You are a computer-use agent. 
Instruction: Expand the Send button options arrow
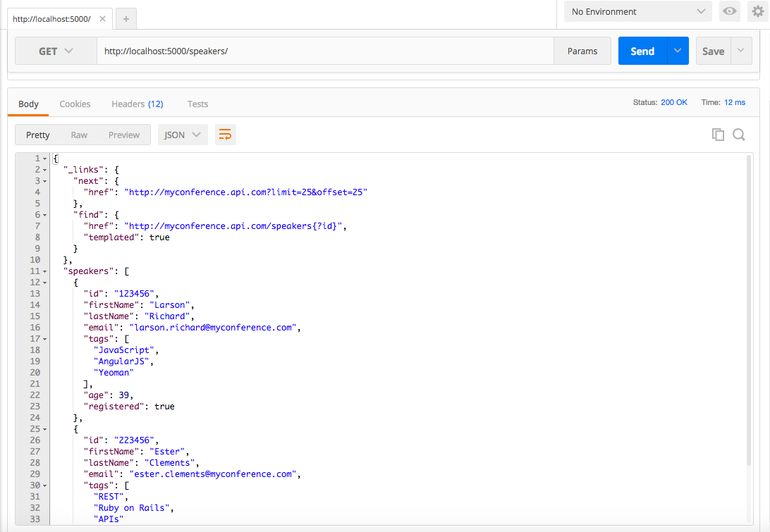point(677,50)
